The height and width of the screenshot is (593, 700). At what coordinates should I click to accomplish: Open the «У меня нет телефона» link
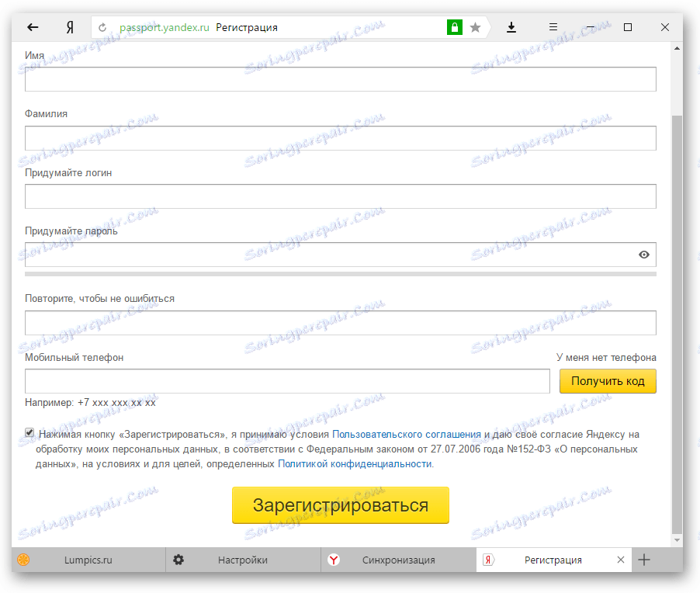point(607,358)
